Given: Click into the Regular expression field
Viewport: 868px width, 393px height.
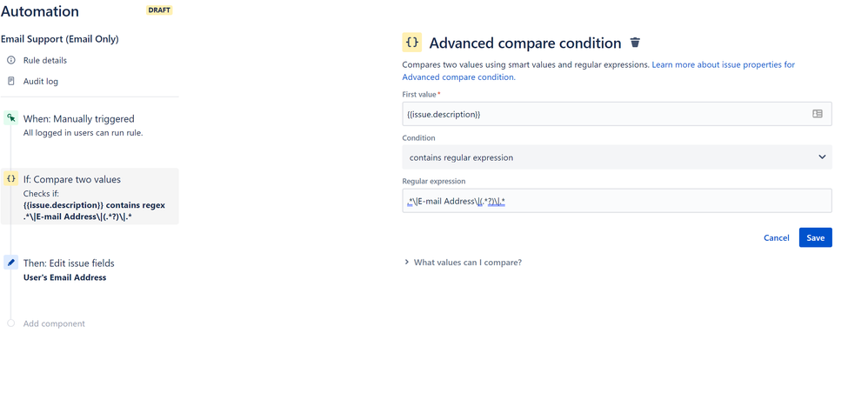Looking at the screenshot, I should 652,201.
